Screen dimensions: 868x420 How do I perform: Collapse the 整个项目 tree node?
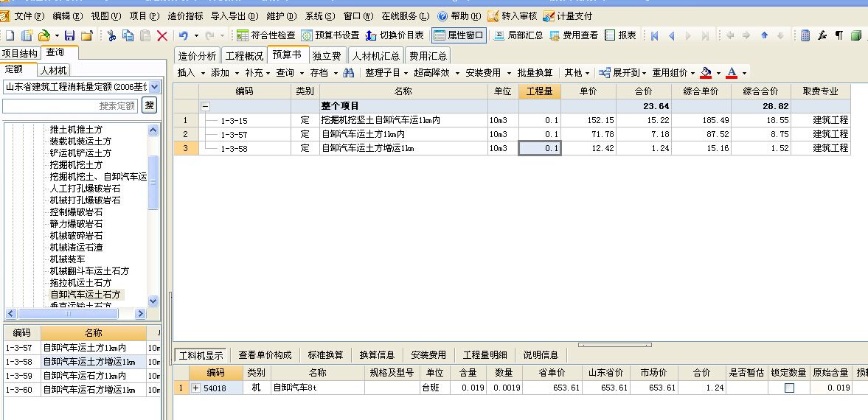tap(205, 106)
